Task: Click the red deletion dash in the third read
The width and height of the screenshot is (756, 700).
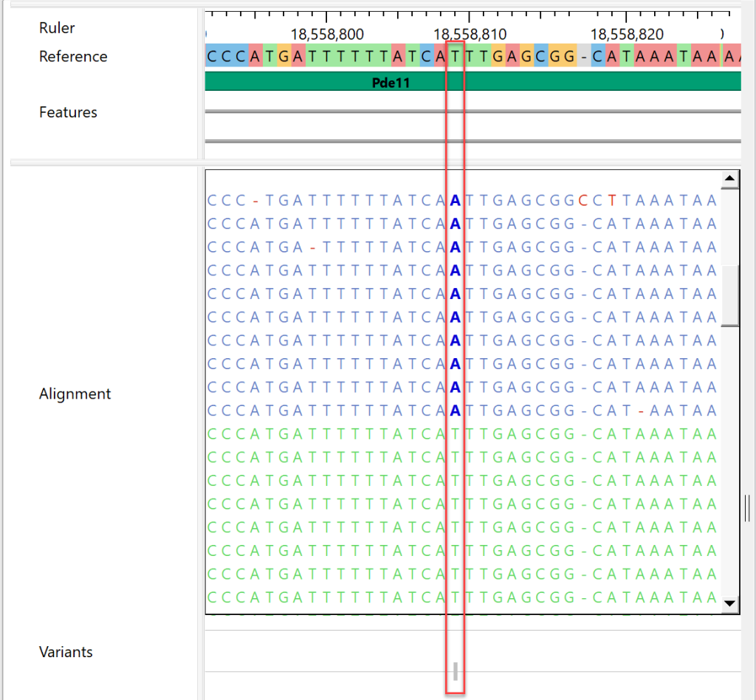Action: point(313,248)
